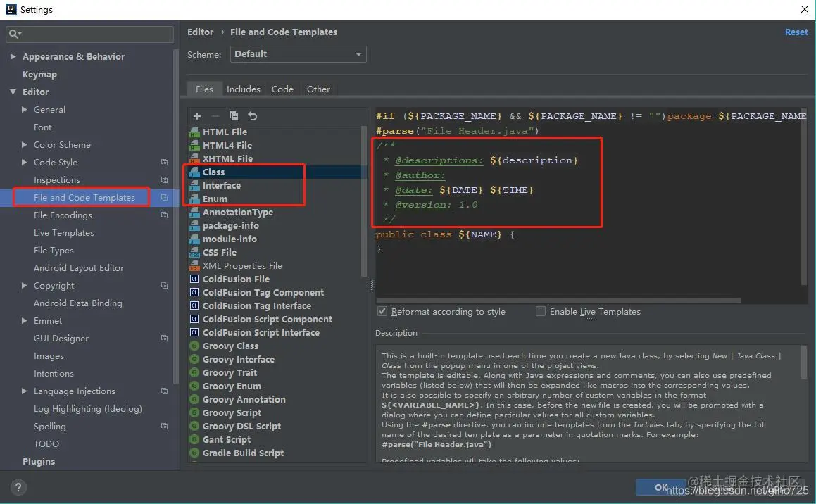
Task: Select File and Code Templates item
Action: [x=84, y=198]
